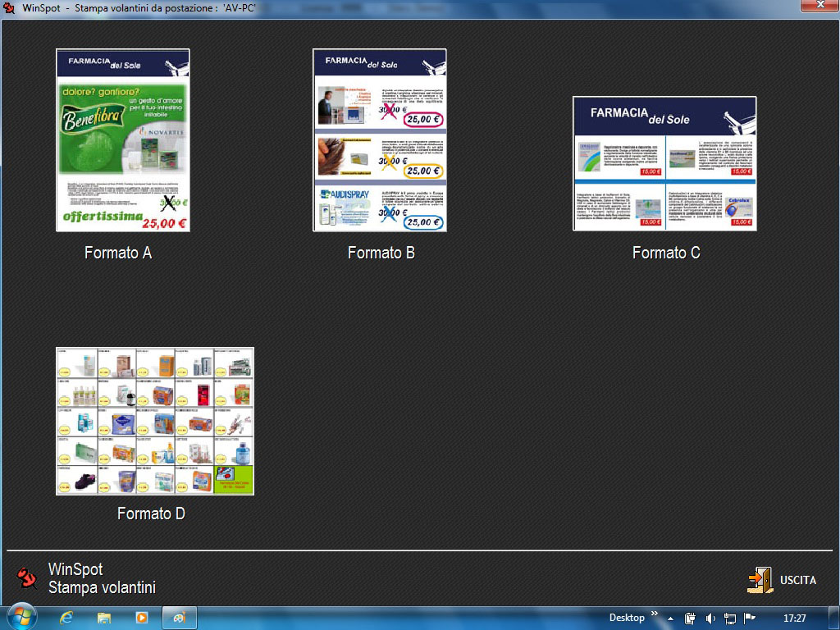
Task: Launch Internet Explorer from the taskbar
Action: (66, 617)
